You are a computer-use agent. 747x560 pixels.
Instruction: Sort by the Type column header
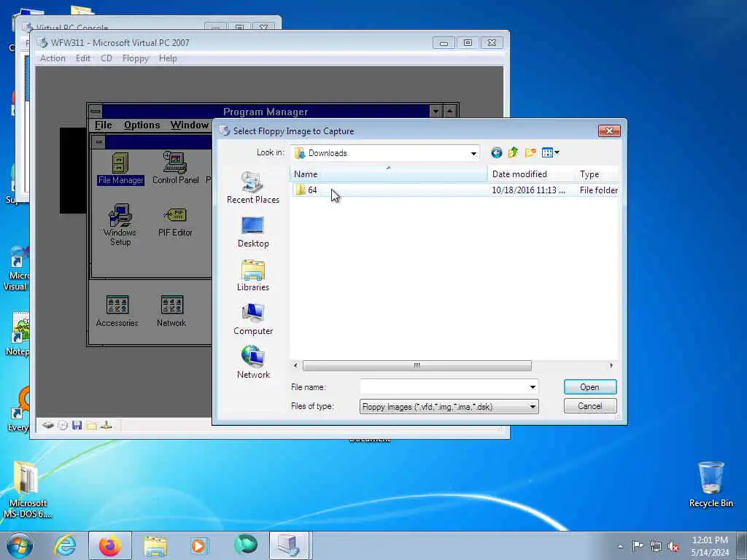pyautogui.click(x=597, y=174)
